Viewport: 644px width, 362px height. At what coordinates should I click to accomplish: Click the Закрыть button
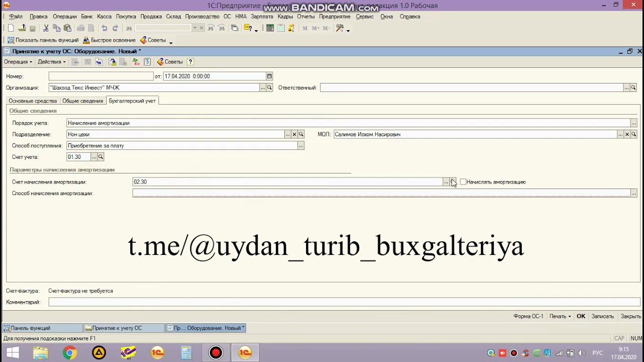(631, 316)
